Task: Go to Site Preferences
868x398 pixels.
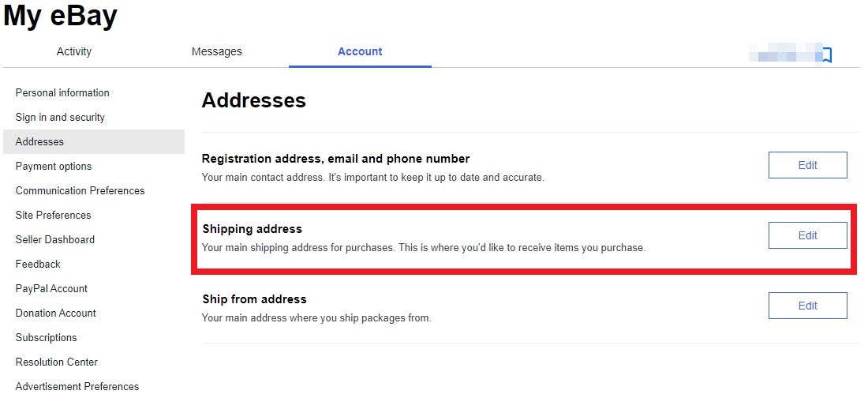Action: coord(53,215)
